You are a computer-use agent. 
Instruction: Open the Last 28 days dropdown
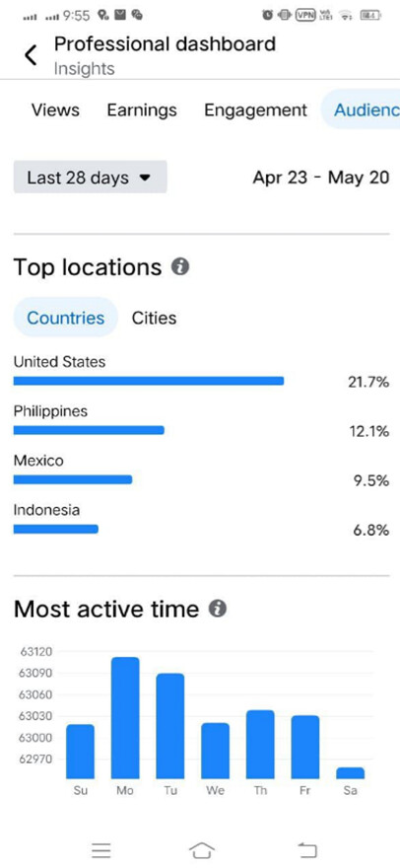tap(91, 178)
